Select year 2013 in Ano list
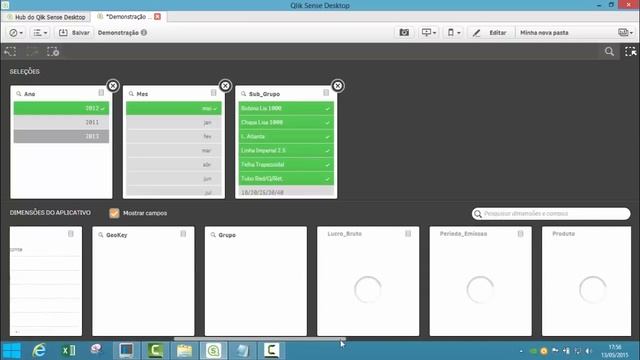 [61, 136]
